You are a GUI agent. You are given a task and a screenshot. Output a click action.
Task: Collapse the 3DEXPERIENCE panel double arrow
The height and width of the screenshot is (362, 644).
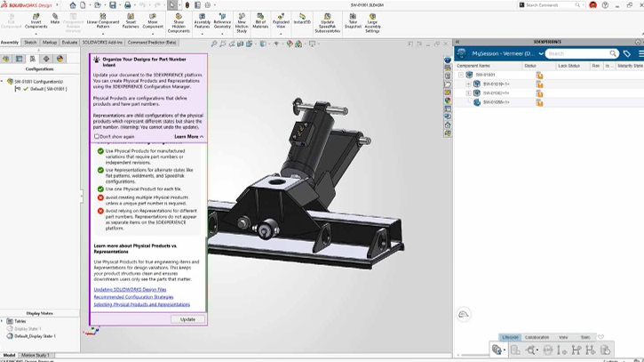[457, 42]
